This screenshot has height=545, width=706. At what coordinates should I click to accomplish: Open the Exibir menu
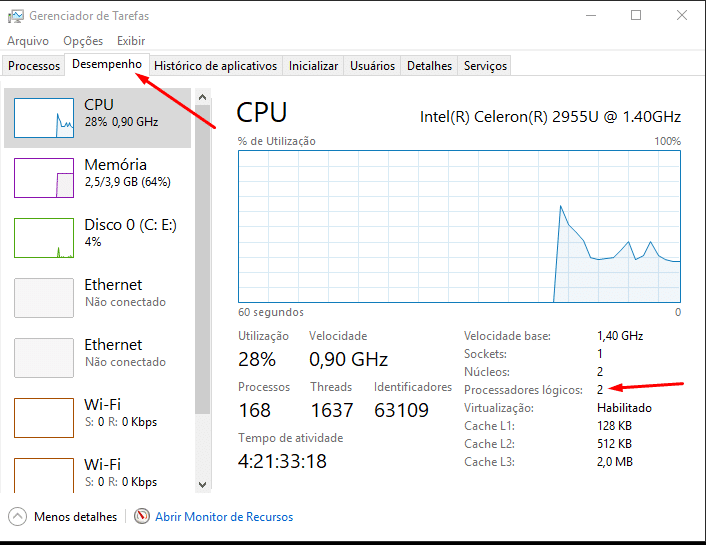pyautogui.click(x=131, y=41)
